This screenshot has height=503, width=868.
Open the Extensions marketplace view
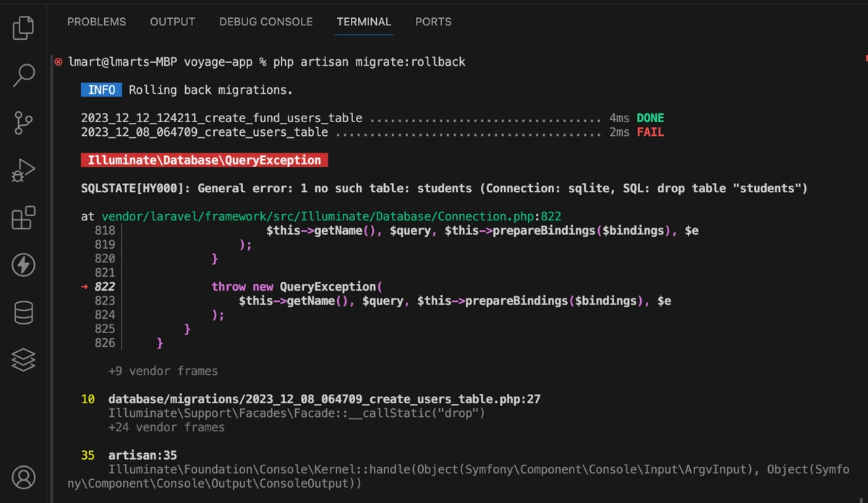tap(24, 218)
